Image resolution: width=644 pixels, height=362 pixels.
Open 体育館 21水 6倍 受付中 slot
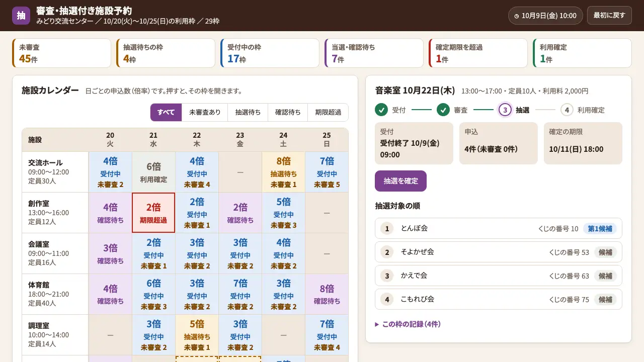[x=153, y=294]
